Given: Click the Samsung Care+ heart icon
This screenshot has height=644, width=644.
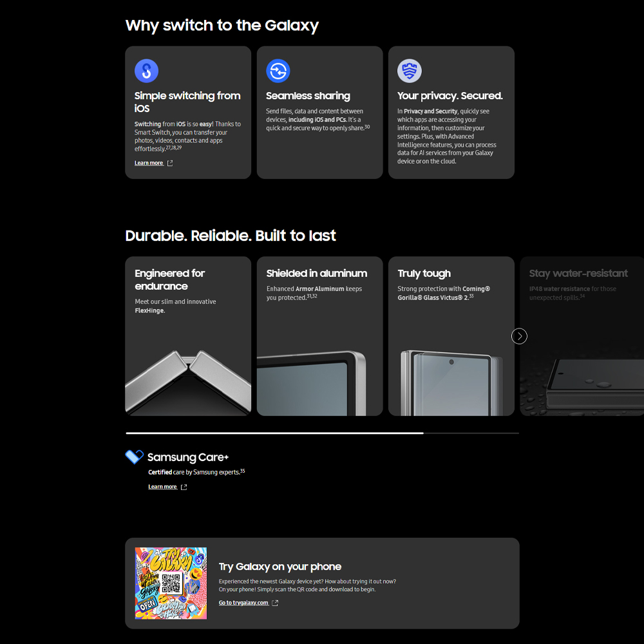Looking at the screenshot, I should pos(134,457).
